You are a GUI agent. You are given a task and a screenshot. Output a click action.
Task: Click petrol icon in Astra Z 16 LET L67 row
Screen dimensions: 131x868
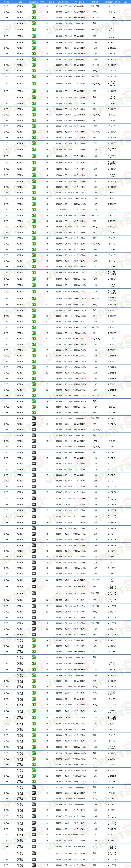pyautogui.click(x=34, y=204)
